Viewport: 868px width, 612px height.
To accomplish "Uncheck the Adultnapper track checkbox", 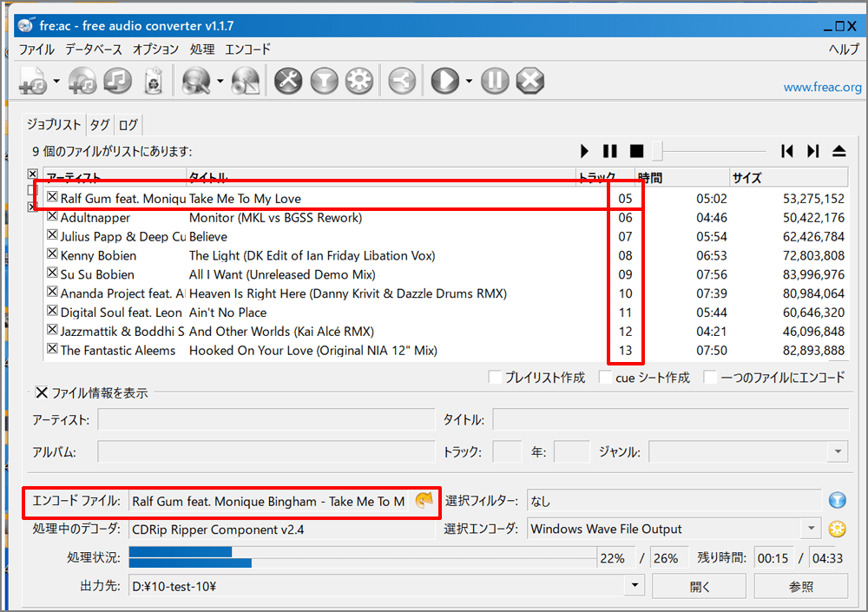I will 52,215.
